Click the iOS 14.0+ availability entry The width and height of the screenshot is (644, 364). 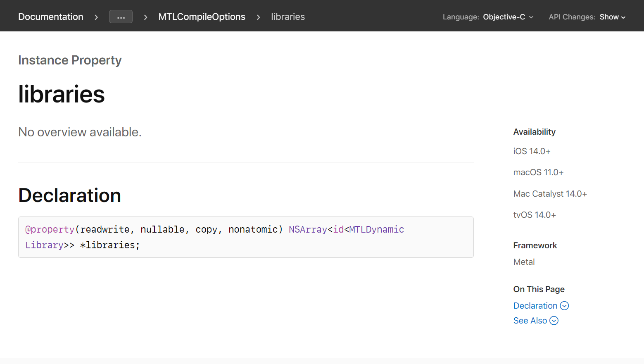(532, 151)
